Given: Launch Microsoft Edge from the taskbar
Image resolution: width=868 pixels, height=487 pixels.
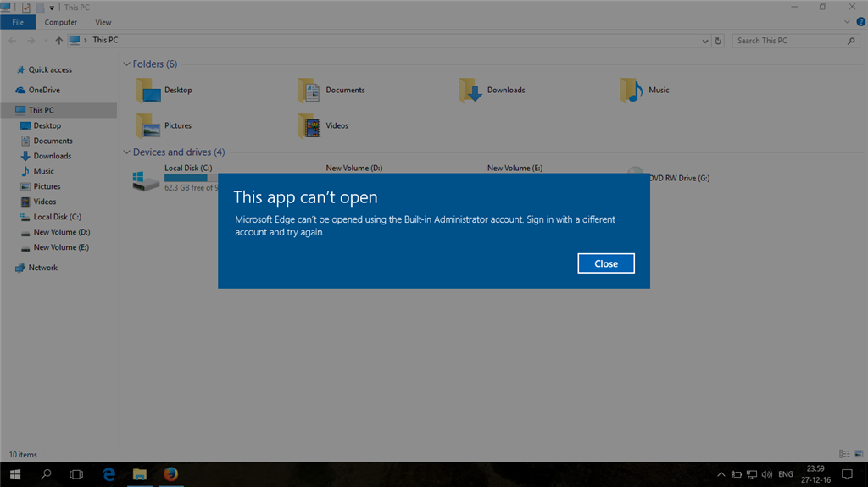Looking at the screenshot, I should click(x=108, y=474).
